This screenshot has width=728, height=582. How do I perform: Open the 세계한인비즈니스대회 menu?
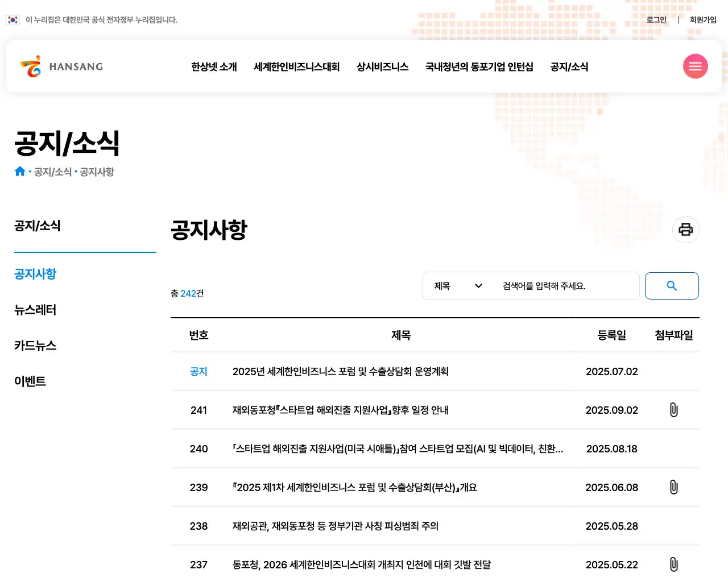297,66
